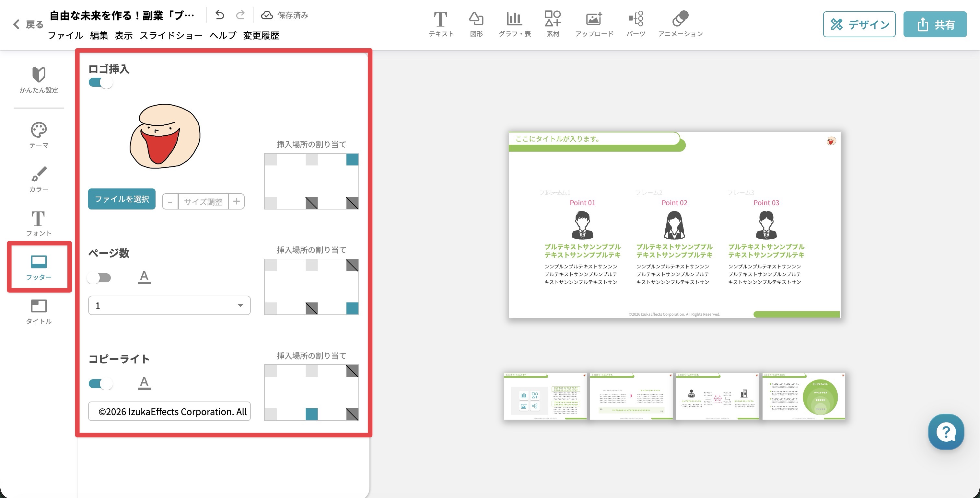The width and height of the screenshot is (980, 498).
Task: Open the アニメーション panel
Action: [x=680, y=24]
